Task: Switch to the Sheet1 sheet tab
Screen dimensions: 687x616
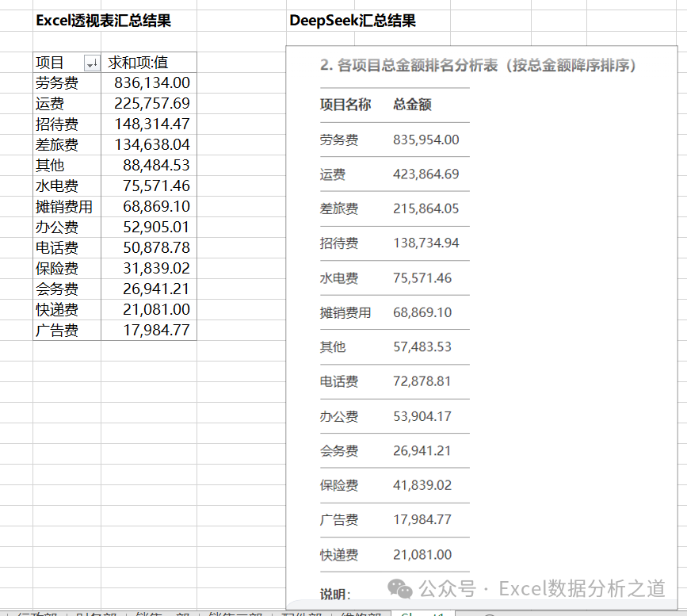Action: [422, 614]
